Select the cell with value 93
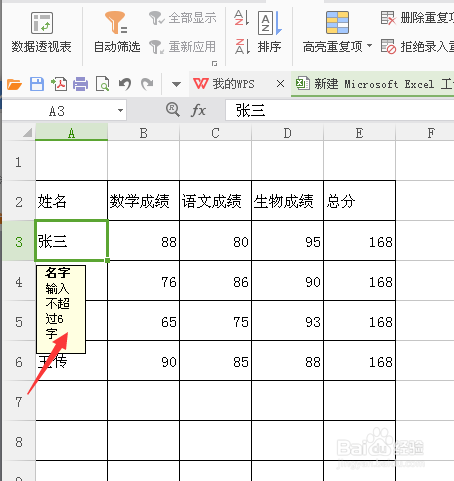Screen dimensions: 454x481 (x=287, y=321)
